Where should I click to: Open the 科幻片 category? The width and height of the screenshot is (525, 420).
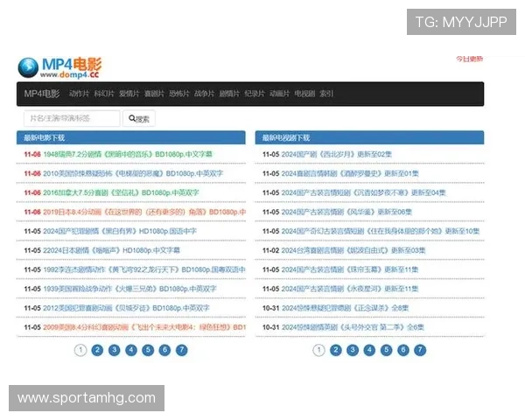pos(104,94)
